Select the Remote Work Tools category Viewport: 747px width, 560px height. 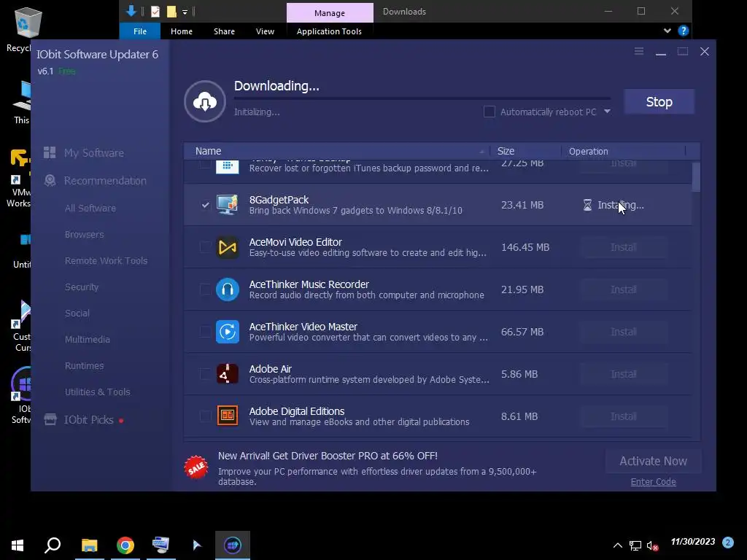pos(107,260)
